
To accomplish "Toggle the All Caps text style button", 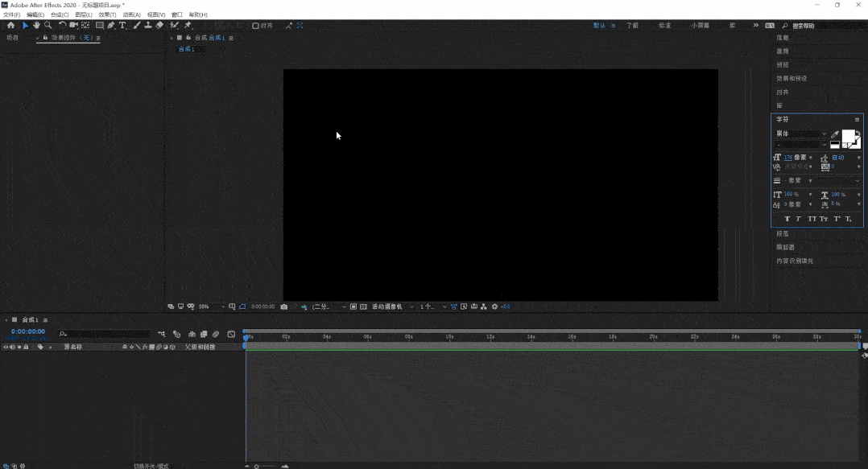I will click(x=812, y=219).
